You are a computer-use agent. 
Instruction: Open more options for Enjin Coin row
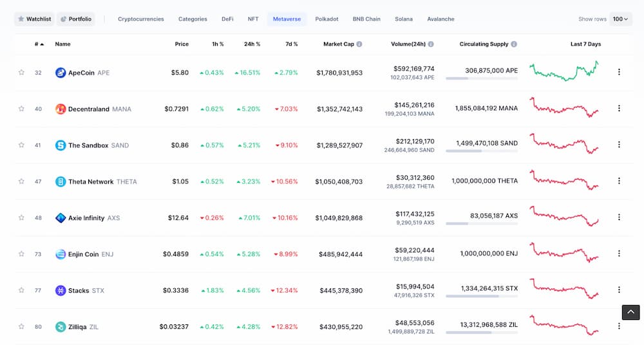pos(618,254)
